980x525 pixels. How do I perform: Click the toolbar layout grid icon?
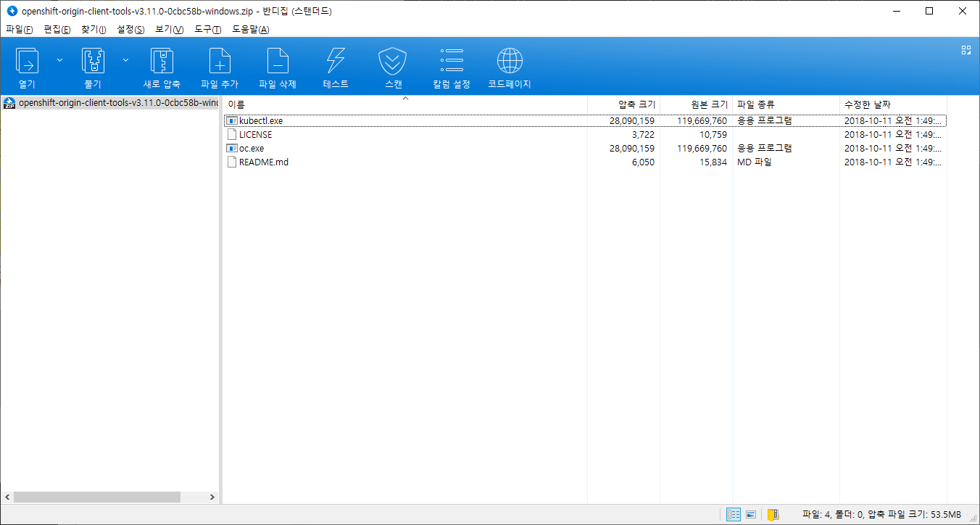(x=966, y=50)
